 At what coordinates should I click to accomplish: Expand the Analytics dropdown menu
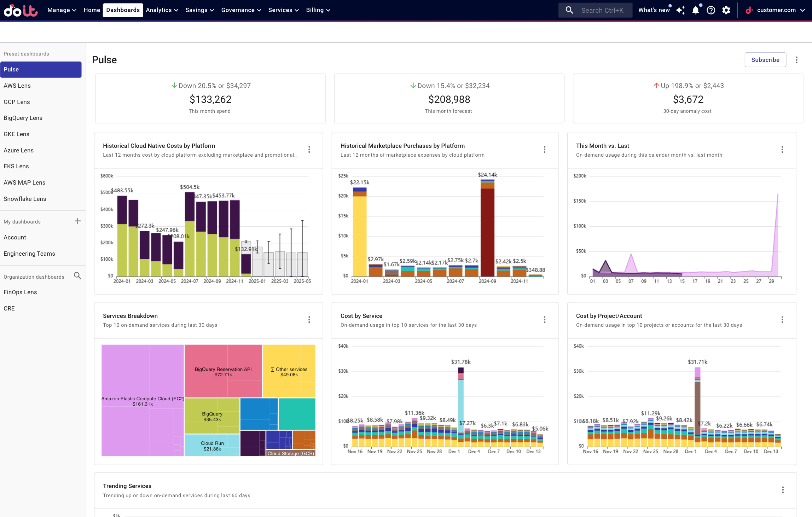162,10
